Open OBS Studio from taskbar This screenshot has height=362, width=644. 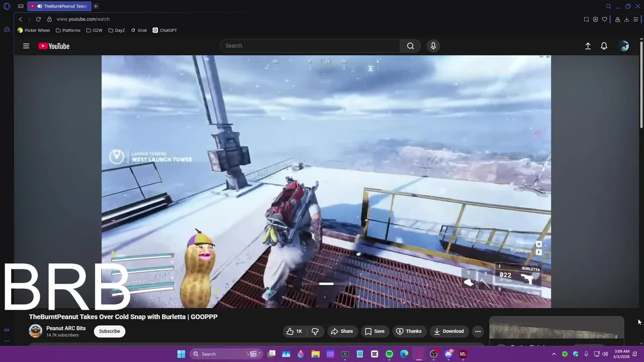(434, 354)
